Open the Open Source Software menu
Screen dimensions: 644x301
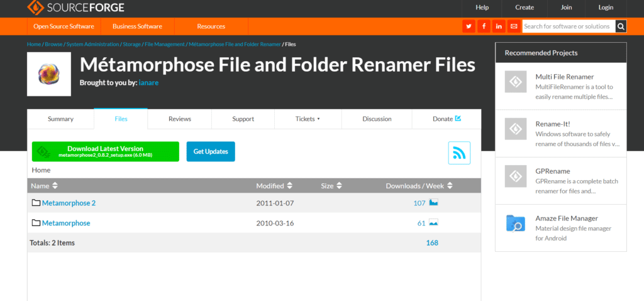click(64, 26)
